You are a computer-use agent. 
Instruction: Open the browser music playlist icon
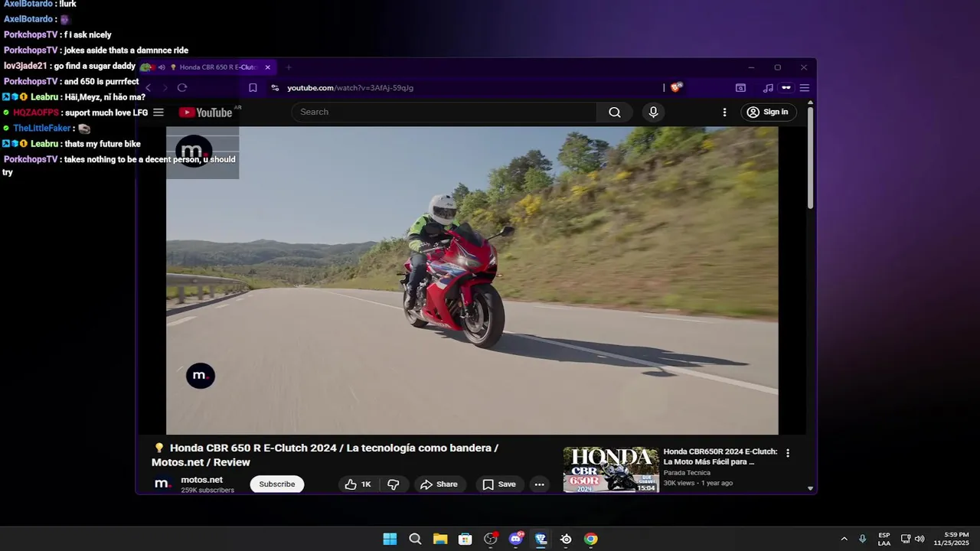[x=768, y=88]
